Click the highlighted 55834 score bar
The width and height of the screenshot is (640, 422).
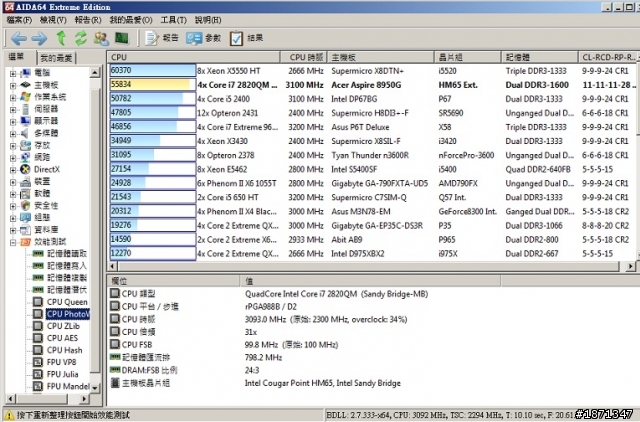(153, 84)
